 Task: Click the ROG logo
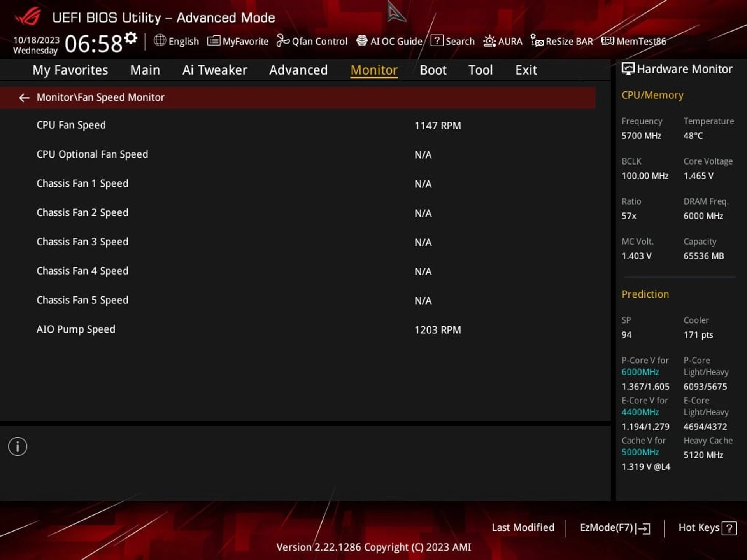[28, 16]
